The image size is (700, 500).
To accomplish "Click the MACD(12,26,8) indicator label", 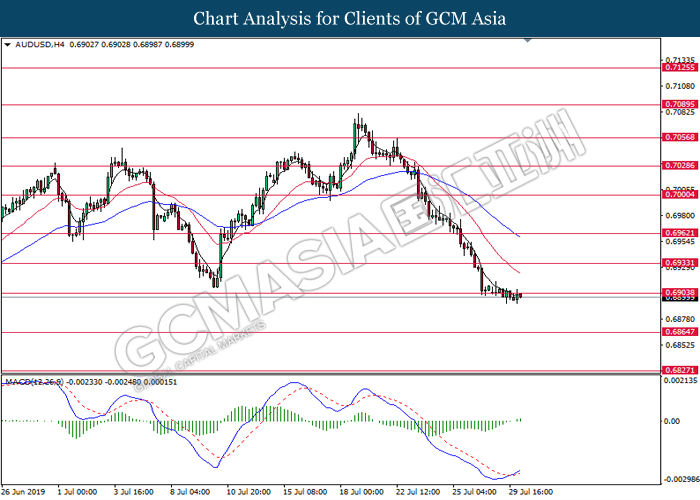I will [x=34, y=382].
